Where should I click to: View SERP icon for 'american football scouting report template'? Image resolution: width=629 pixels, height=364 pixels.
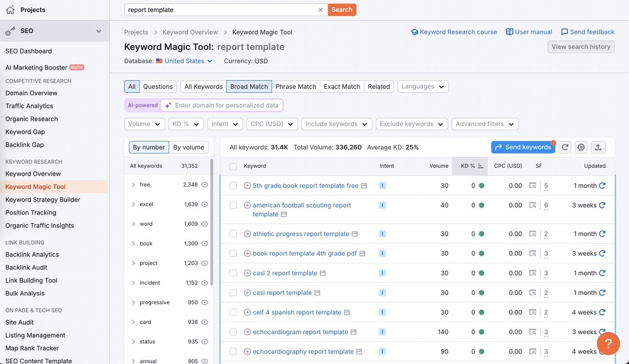click(533, 205)
